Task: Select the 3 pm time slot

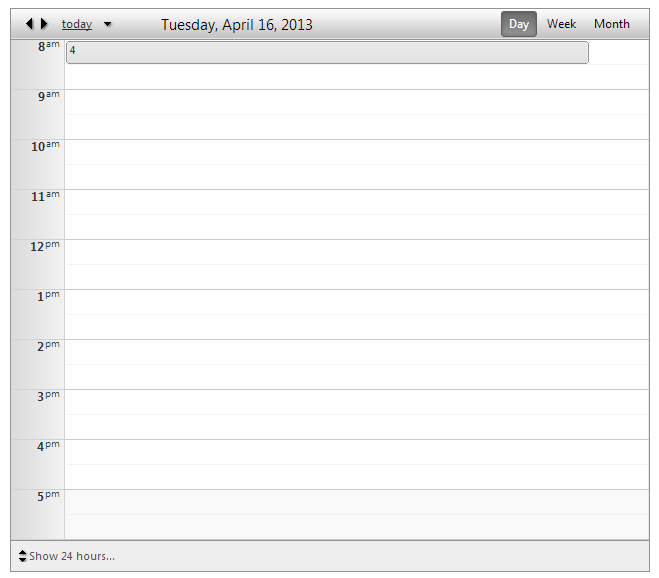Action: [356, 402]
